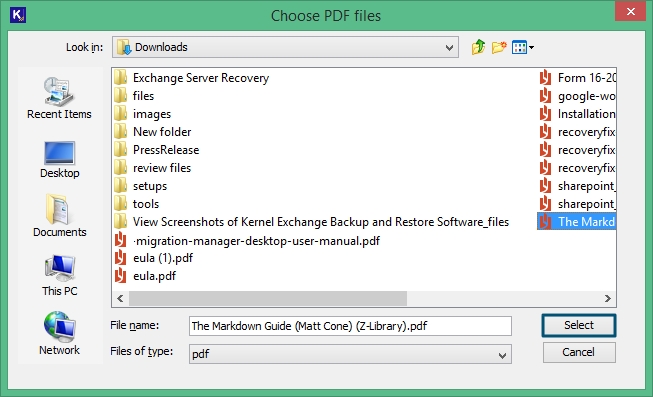Click PDF icon of migration-manager-desktop-user-manual.pdf
This screenshot has width=653, height=397.
121,240
